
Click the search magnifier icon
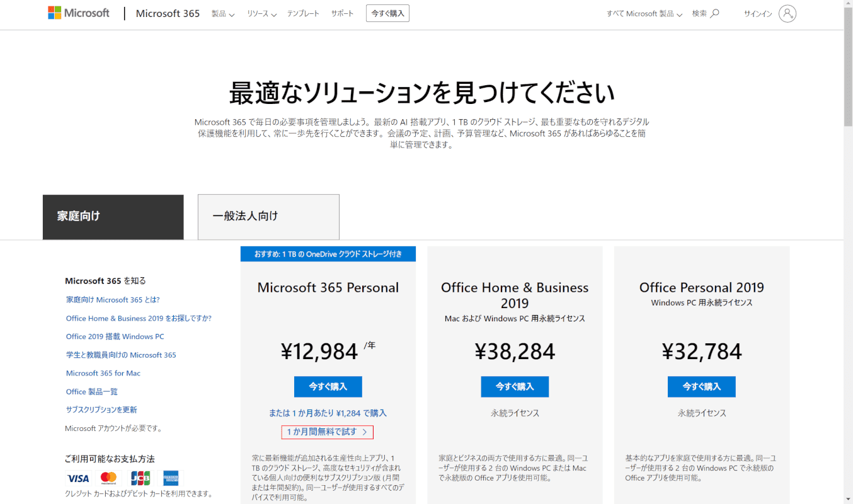point(714,13)
